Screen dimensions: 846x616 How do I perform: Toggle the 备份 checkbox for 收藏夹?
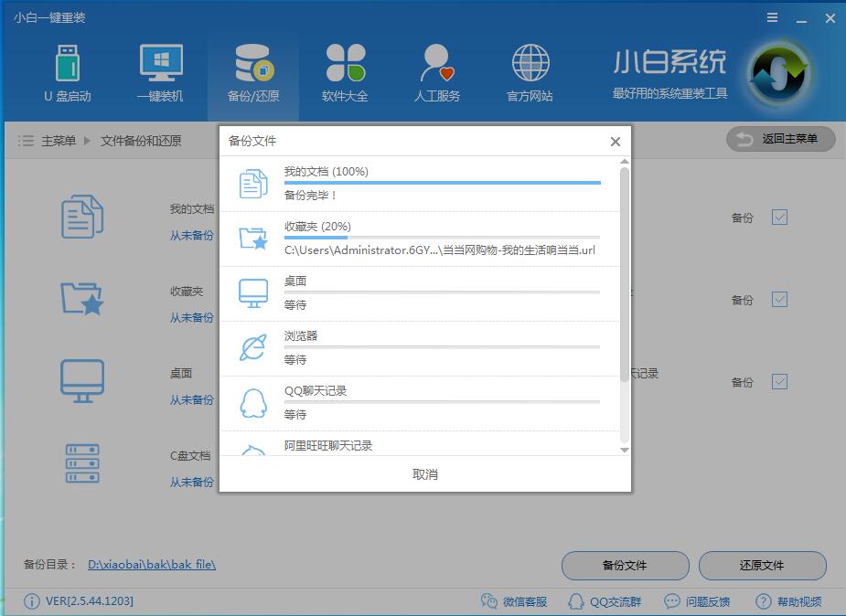point(778,300)
